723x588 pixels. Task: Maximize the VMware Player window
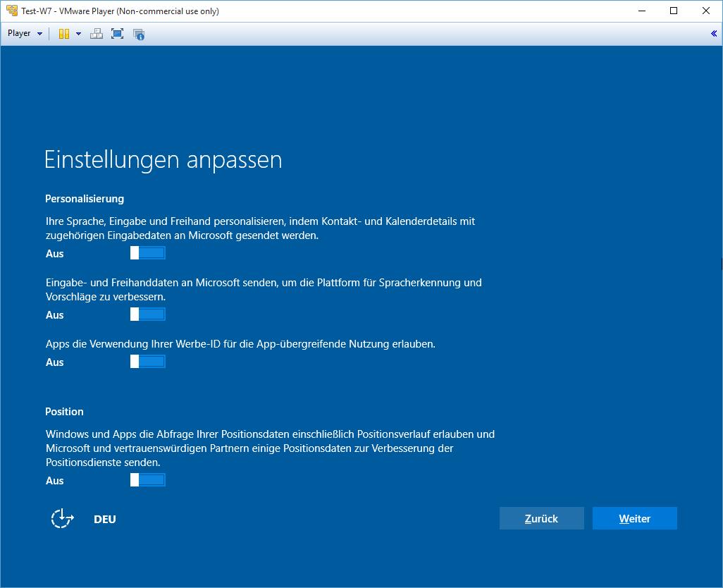(674, 11)
